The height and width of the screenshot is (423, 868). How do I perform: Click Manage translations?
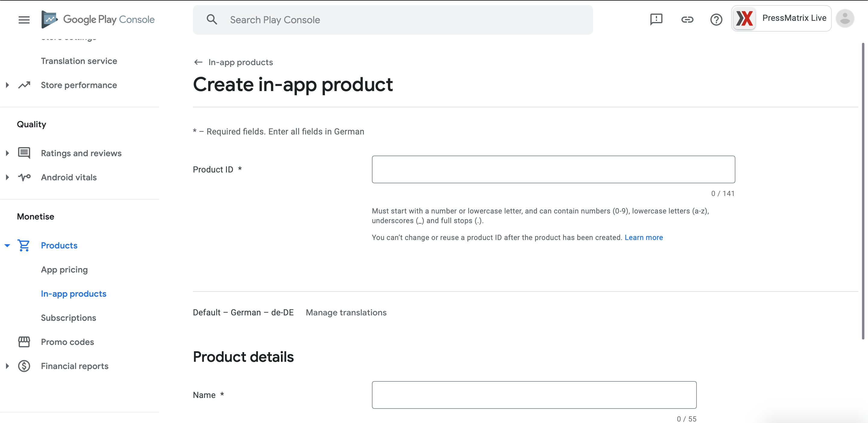coord(346,312)
